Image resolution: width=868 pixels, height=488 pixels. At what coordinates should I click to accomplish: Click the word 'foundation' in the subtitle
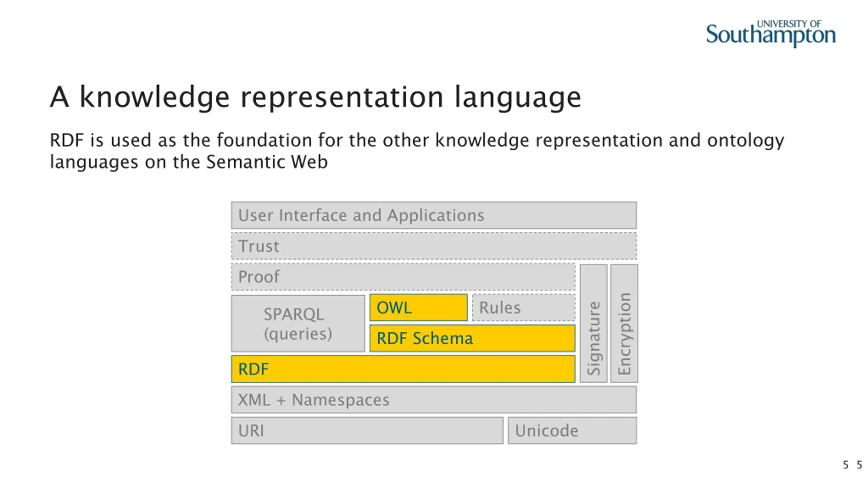click(x=264, y=140)
